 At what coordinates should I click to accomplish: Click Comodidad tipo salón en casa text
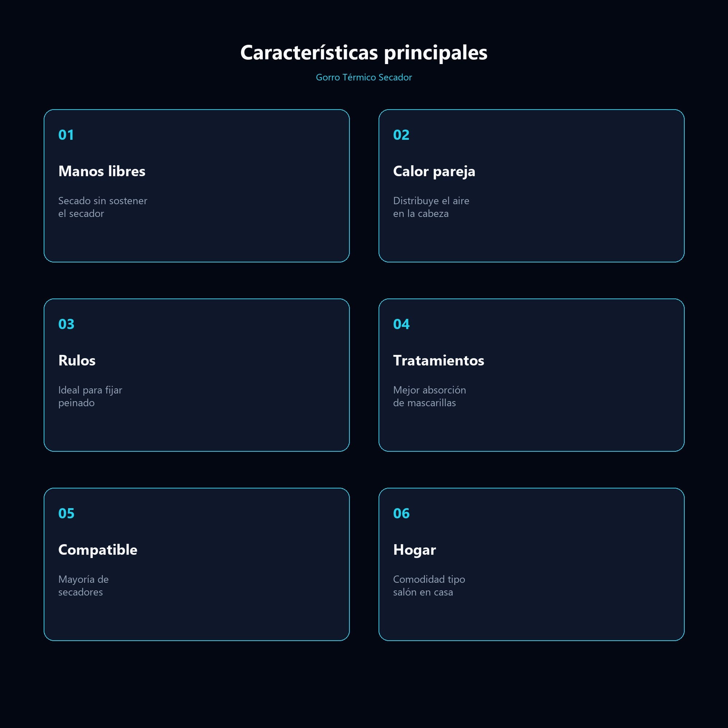[x=429, y=585]
